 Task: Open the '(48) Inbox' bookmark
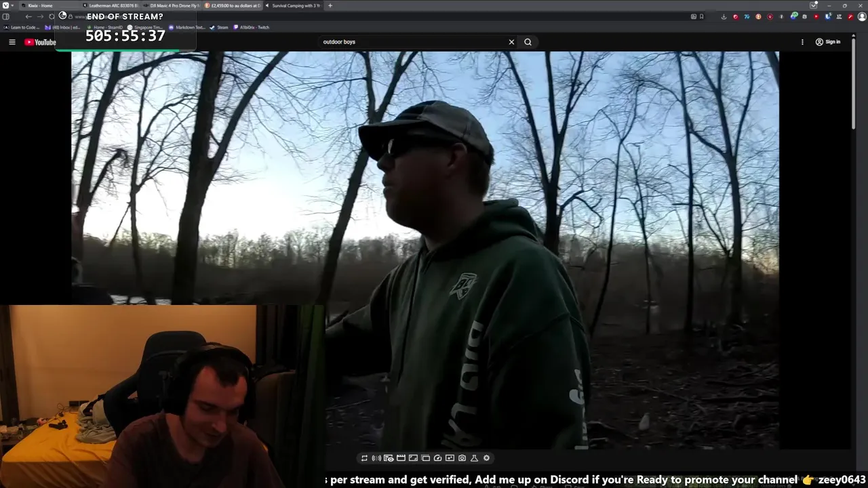[x=62, y=27]
